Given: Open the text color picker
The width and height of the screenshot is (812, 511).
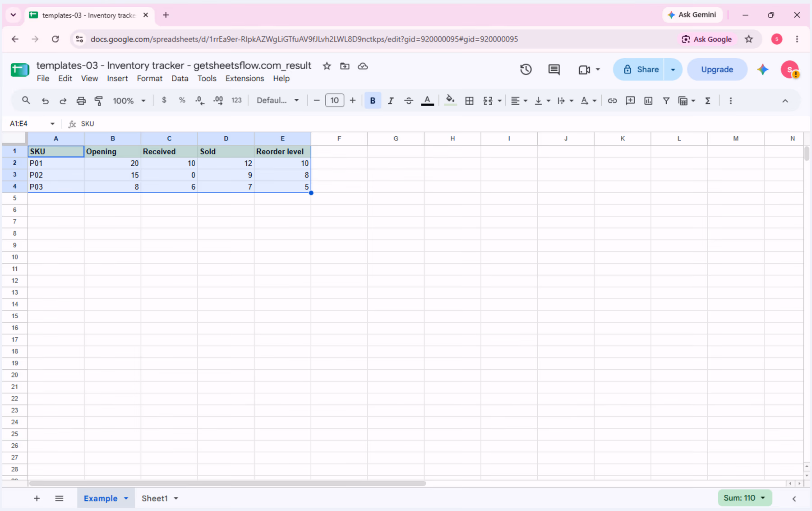Looking at the screenshot, I should click(x=427, y=101).
